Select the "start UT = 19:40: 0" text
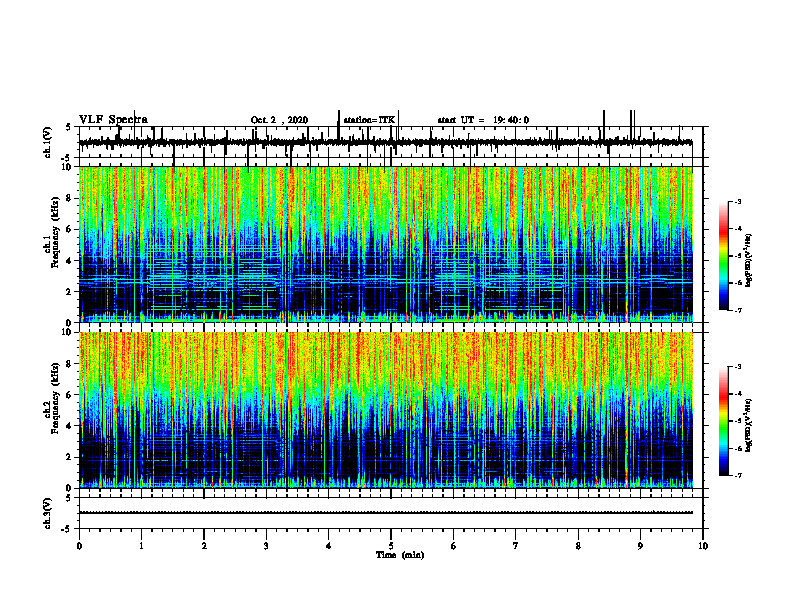This screenshot has height=612, width=792. 483,120
